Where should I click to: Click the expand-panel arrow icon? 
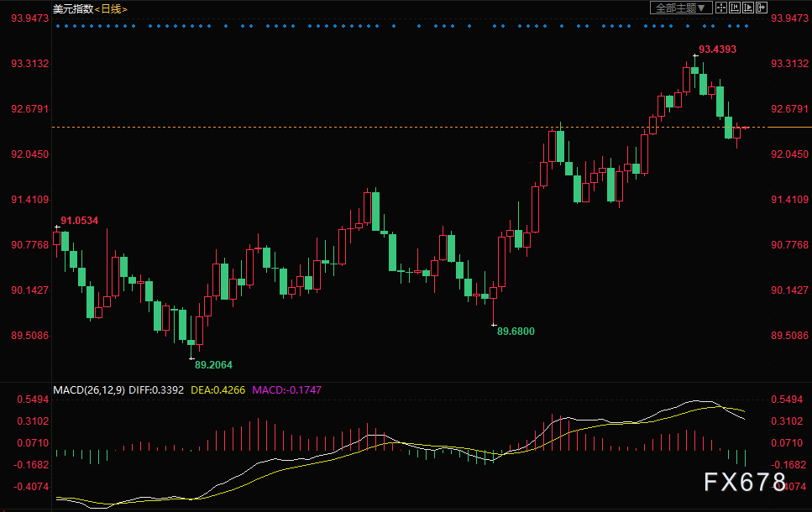pos(762,8)
